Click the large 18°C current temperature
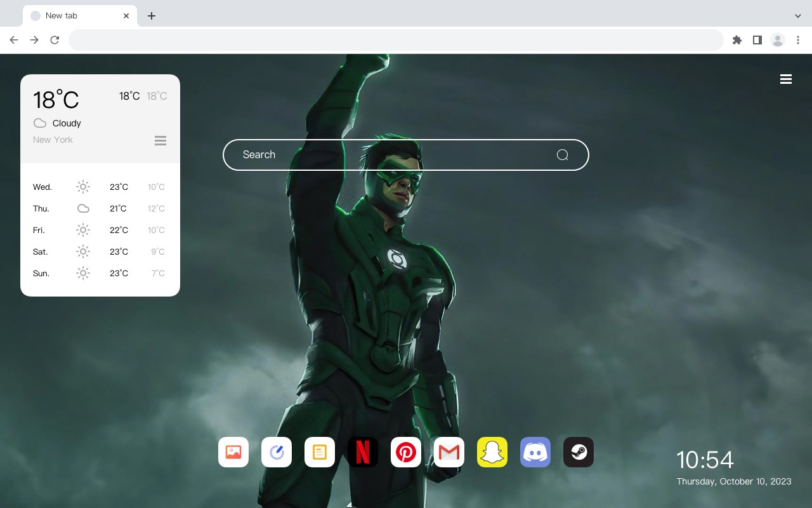This screenshot has height=508, width=812. pos(56,100)
